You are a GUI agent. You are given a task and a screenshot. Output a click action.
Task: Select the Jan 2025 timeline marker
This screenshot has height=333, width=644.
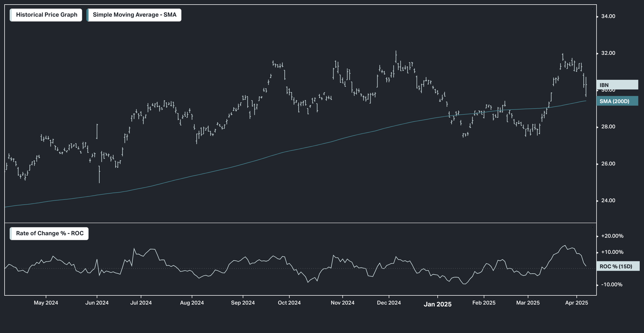coord(437,304)
